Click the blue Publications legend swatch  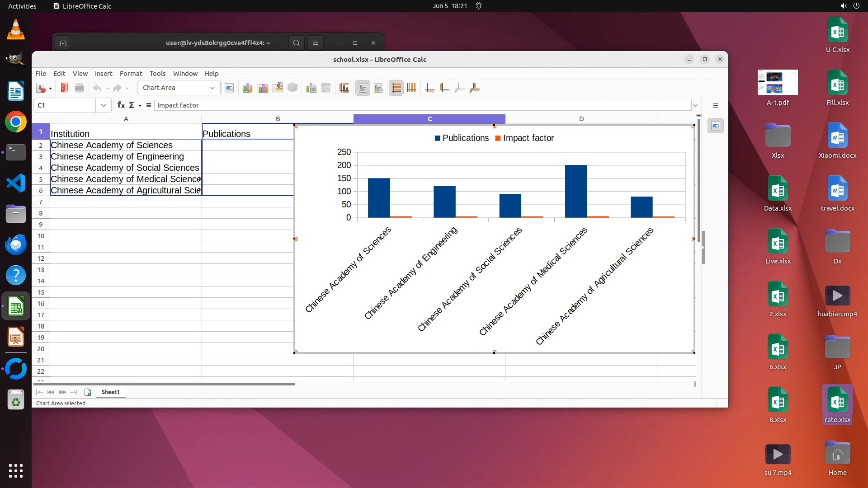pos(437,138)
